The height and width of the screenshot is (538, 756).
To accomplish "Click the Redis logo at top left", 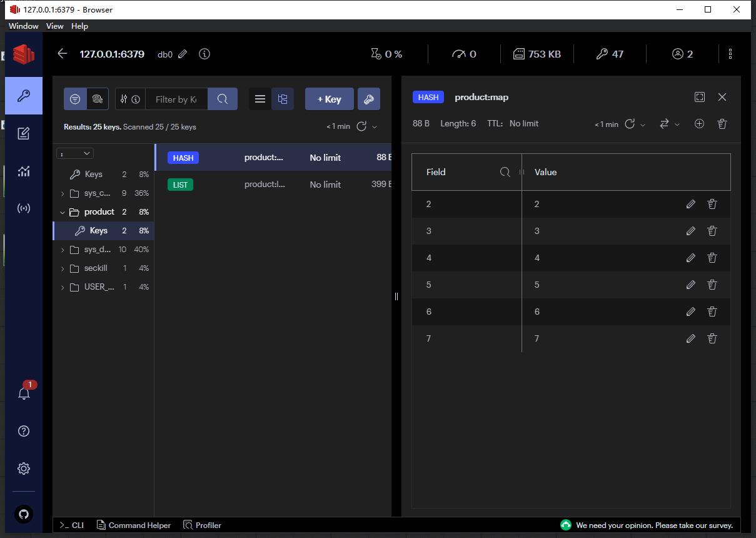I will point(24,54).
